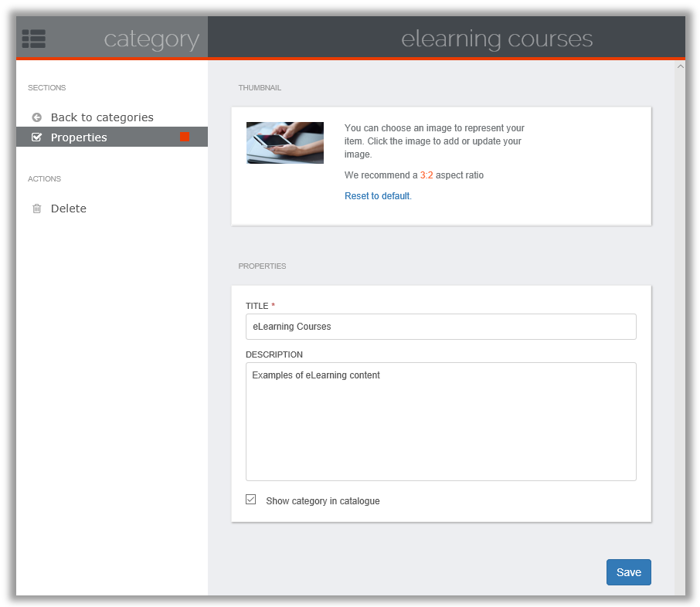Click inside the Description text area
This screenshot has height=607, width=700.
(440, 422)
